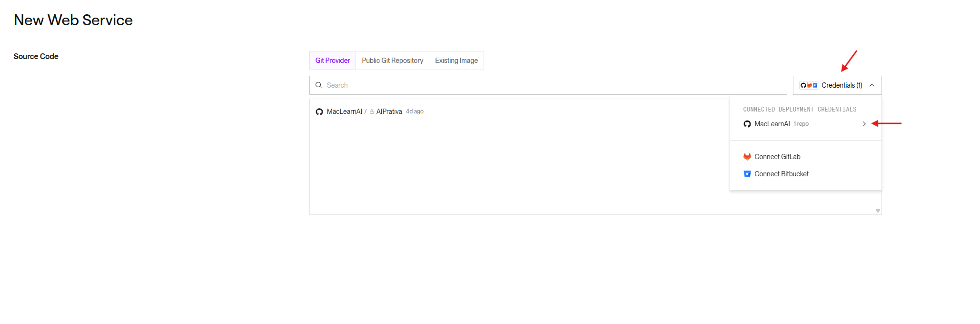Click the Bitbucket icon in the dropdown

(747, 174)
